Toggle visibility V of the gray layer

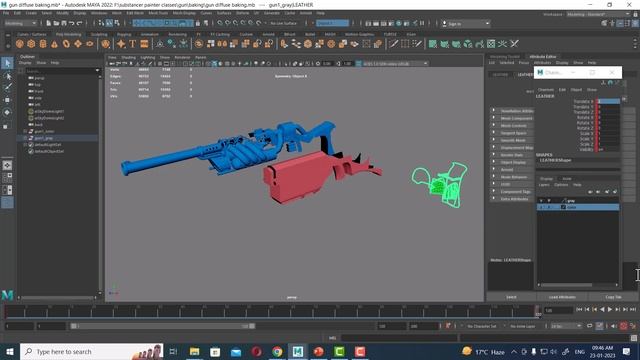(542, 200)
